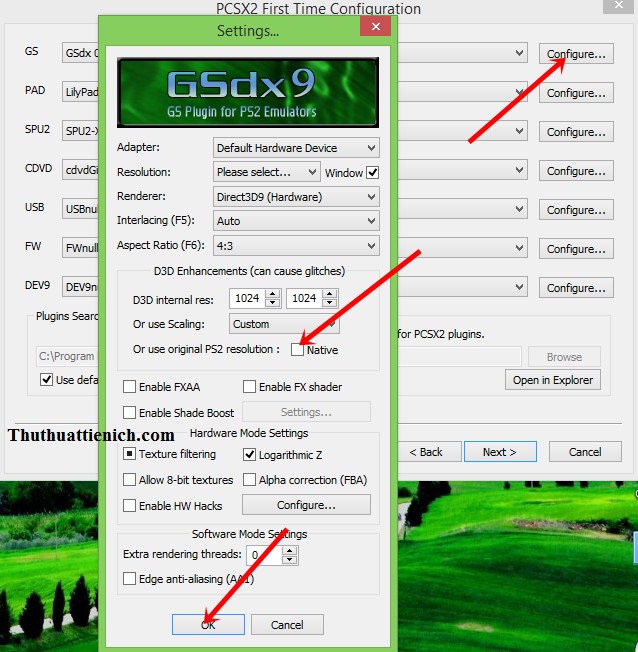Check Edge anti-aliasing (AA1)
The height and width of the screenshot is (652, 638).
tap(129, 578)
